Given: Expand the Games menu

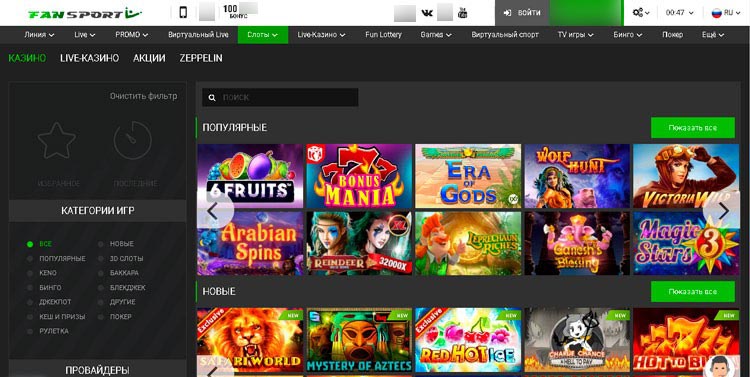Looking at the screenshot, I should 436,34.
